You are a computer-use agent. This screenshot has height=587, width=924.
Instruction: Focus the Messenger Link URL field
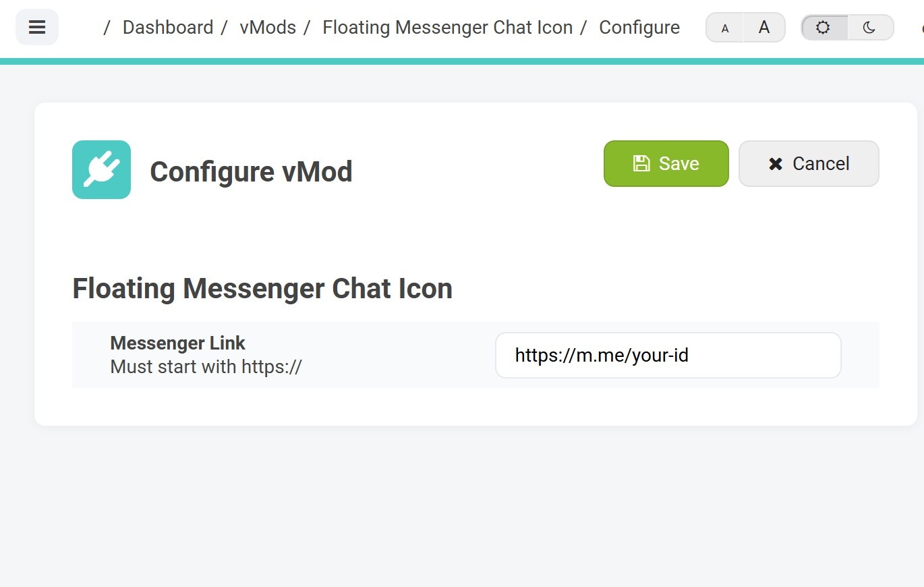coord(668,355)
